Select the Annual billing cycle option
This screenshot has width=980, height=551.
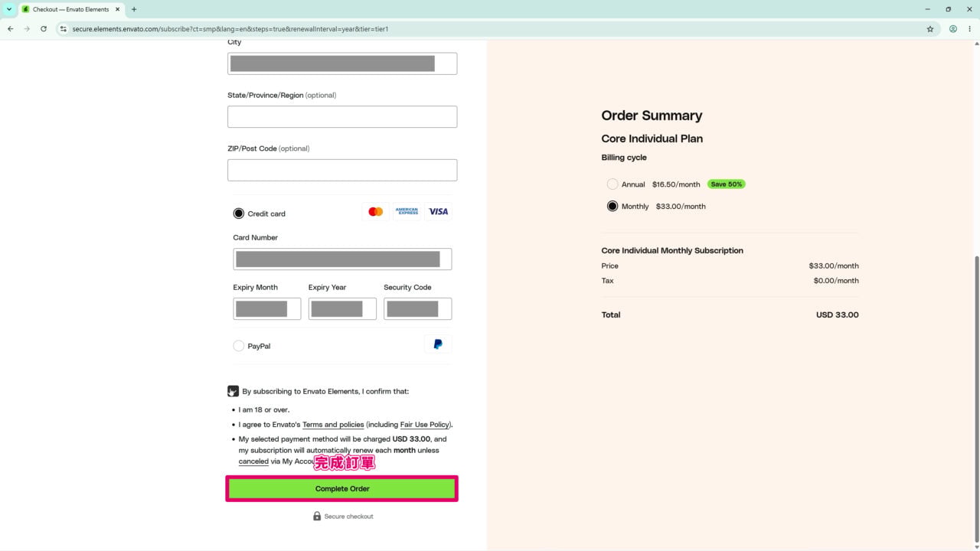point(612,184)
